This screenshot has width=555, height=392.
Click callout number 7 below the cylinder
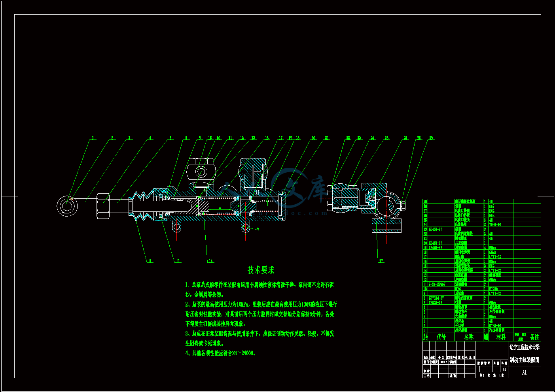pyautogui.click(x=178, y=261)
